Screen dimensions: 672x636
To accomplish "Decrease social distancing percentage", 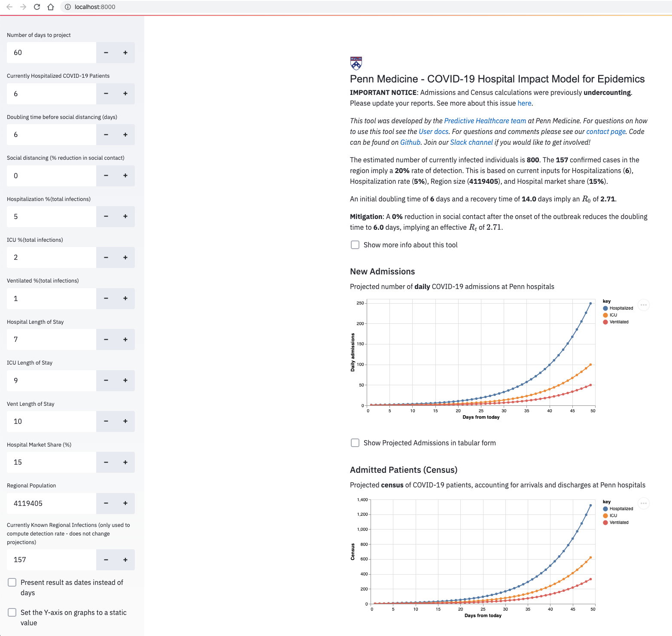I will point(106,176).
